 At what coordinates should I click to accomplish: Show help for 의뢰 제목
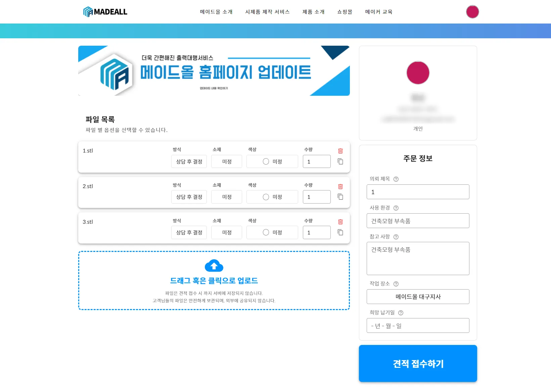click(396, 179)
